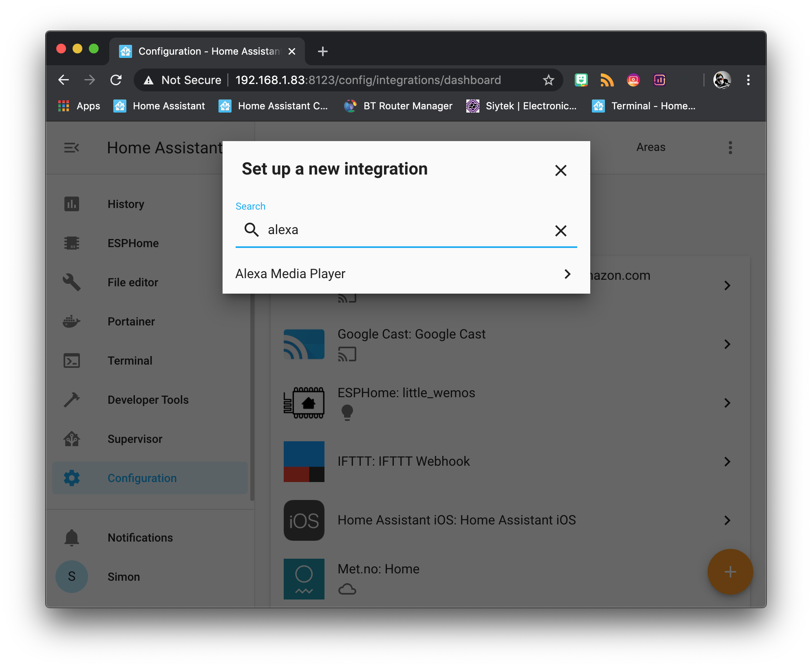Expand the Alexa Media Player search result
This screenshot has height=668, width=812.
567,274
